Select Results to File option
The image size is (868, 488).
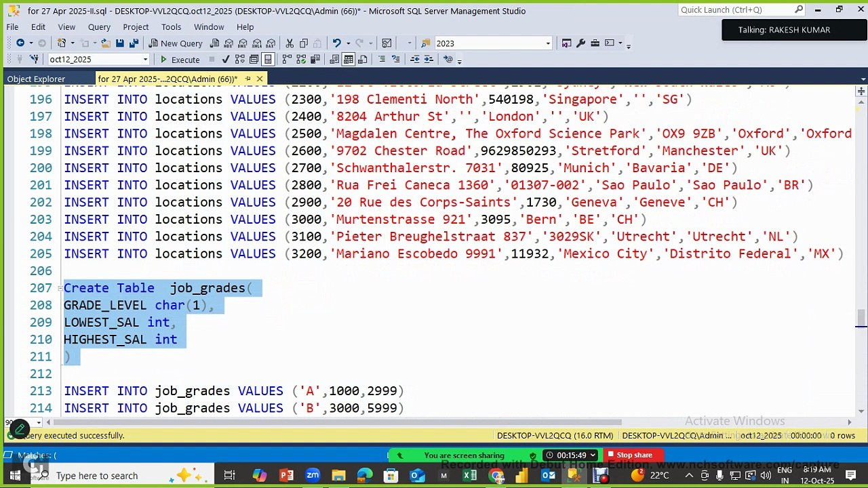(x=362, y=59)
